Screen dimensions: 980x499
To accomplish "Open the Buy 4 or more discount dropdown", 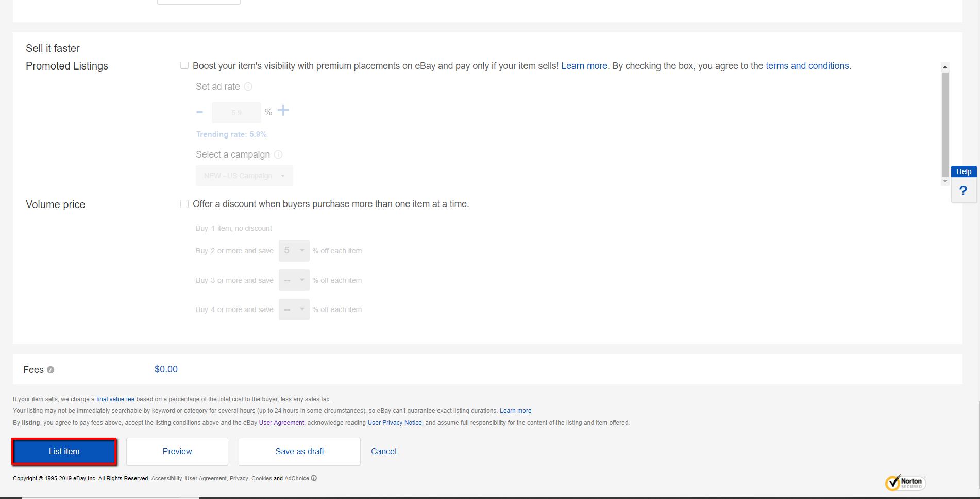I will pos(294,309).
